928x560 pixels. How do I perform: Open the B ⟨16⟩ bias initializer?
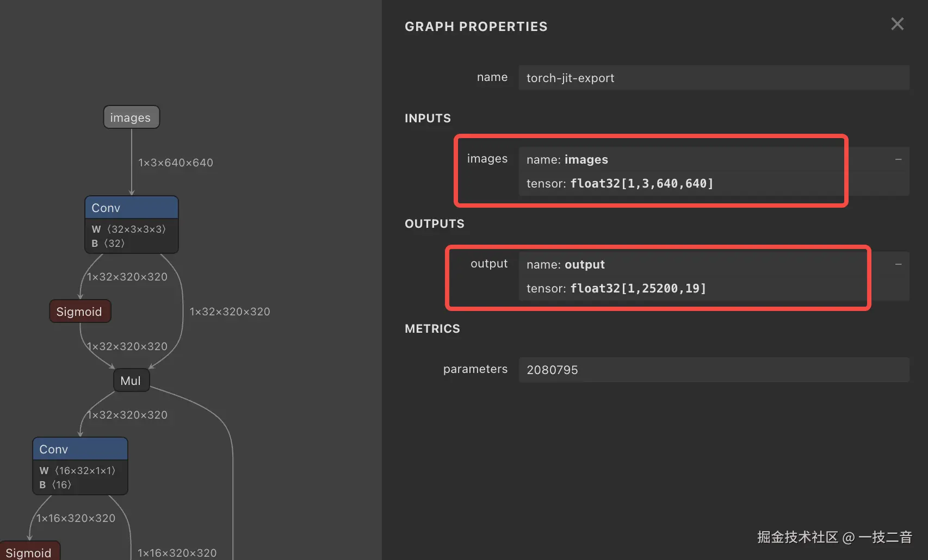[55, 485]
